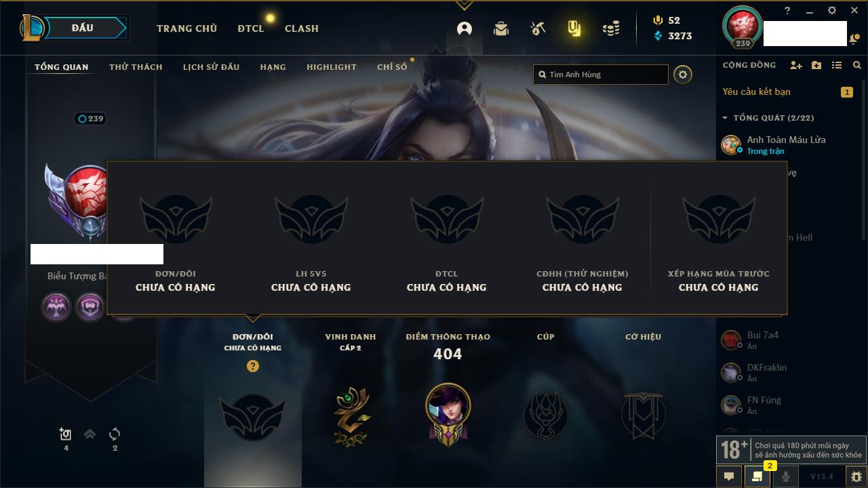Viewport: 868px width, 488px height.
Task: Click the ĐƠN/ĐÔI rank help question mark
Action: click(x=253, y=366)
